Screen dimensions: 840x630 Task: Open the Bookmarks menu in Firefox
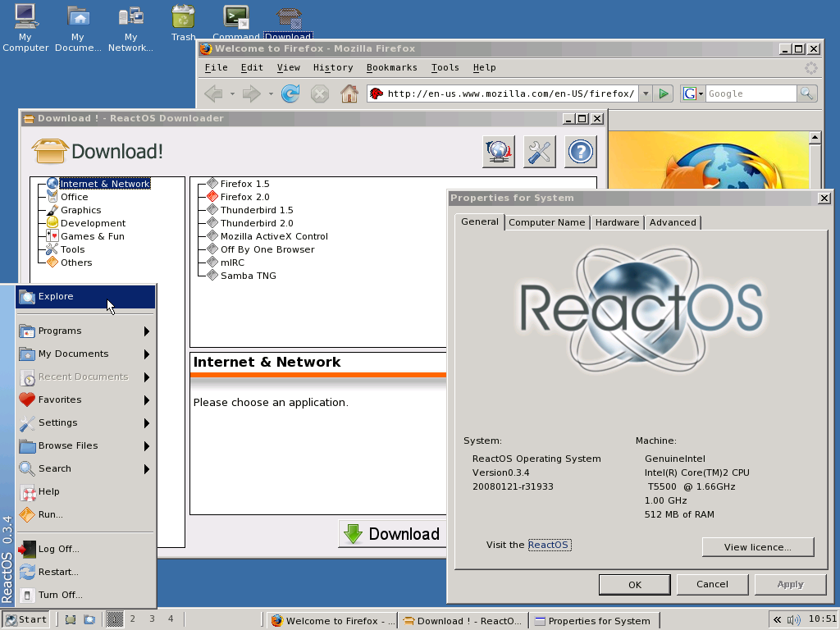391,67
